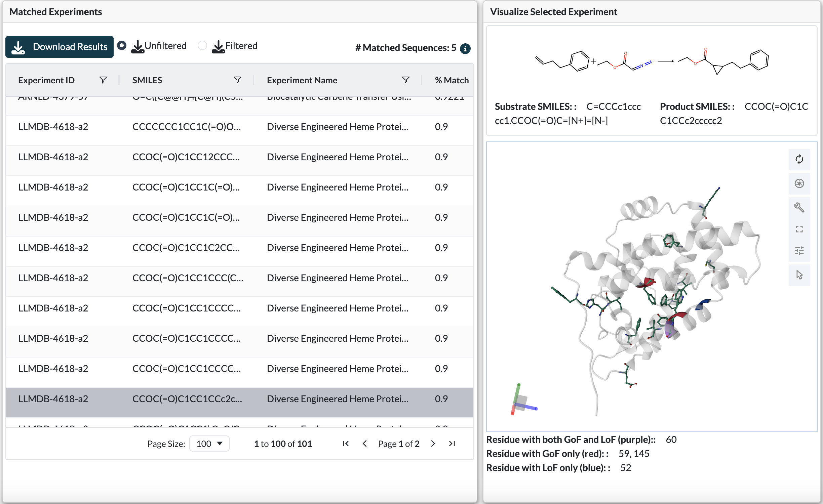This screenshot has height=504, width=823.
Task: Activate the selection mode cursor icon
Action: coord(799,275)
